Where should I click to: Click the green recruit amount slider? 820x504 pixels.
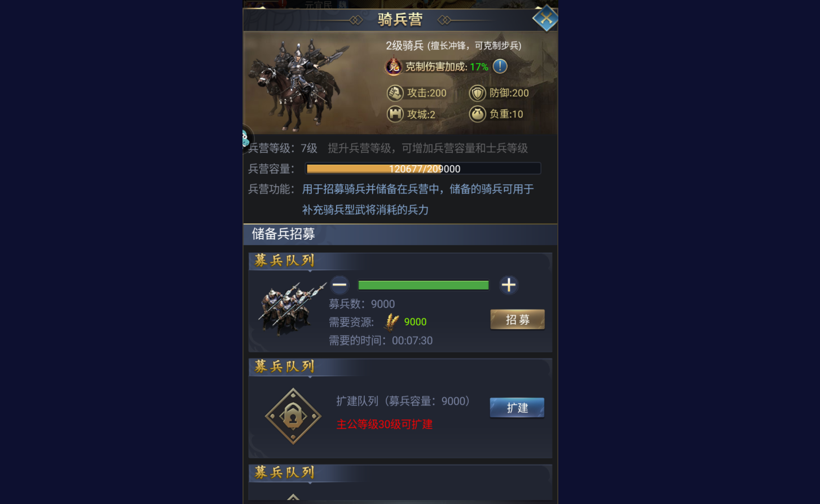coord(424,285)
